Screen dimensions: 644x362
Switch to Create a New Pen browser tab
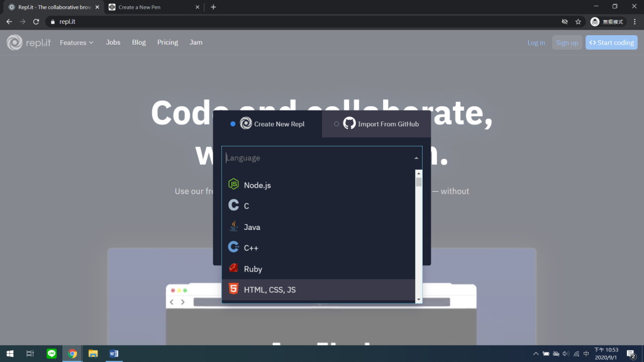tap(153, 7)
